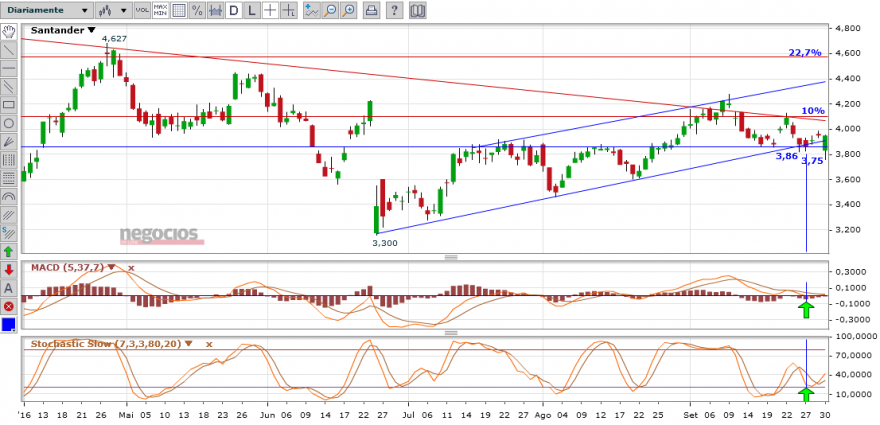Open the book guide icon
The image size is (880, 425).
click(x=418, y=10)
